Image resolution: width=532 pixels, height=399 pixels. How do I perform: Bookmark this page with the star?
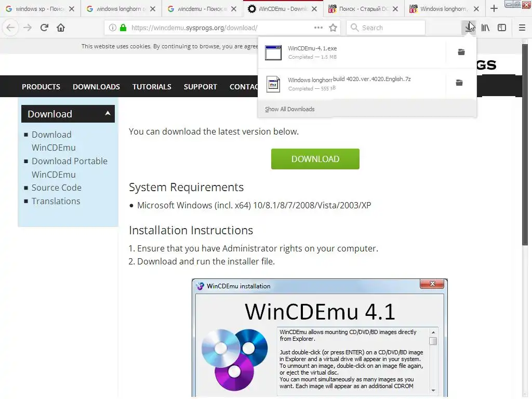(333, 28)
